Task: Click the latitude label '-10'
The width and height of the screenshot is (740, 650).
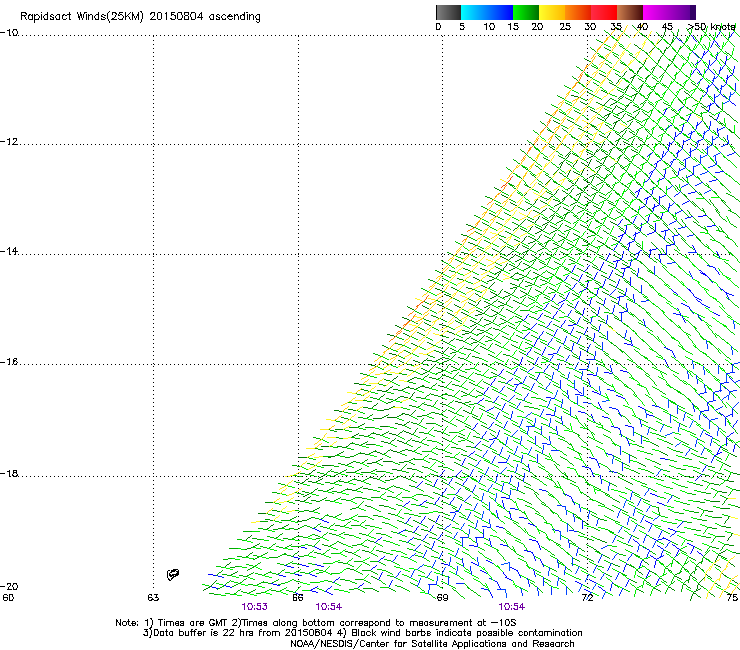Action: click(x=9, y=33)
